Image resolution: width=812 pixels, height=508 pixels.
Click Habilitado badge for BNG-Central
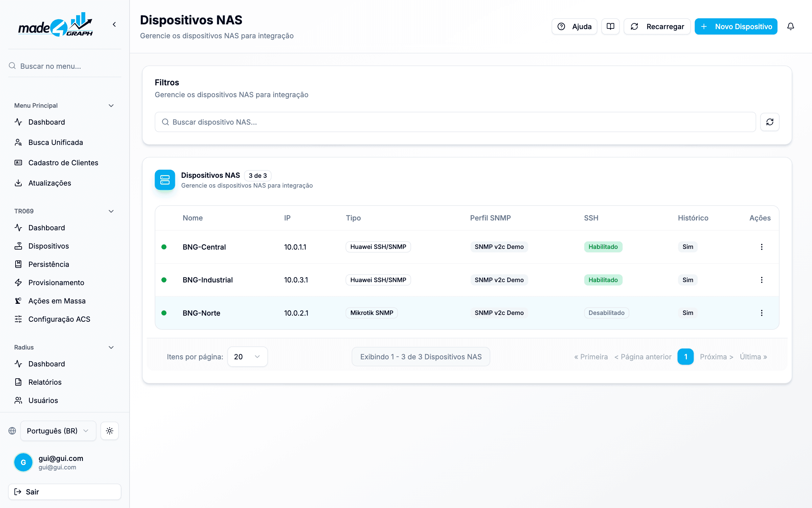pos(603,247)
